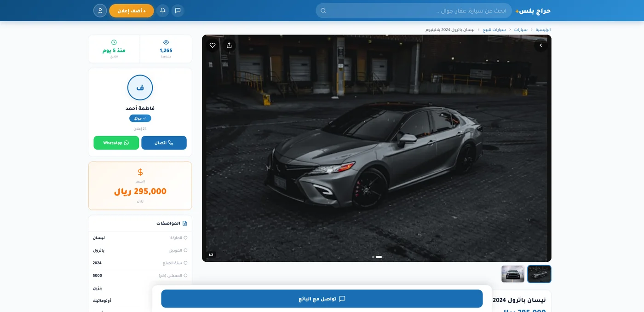Viewport: 644px width, 312px height.
Task: Open الرئيسية breadcrumb link
Action: [543, 29]
